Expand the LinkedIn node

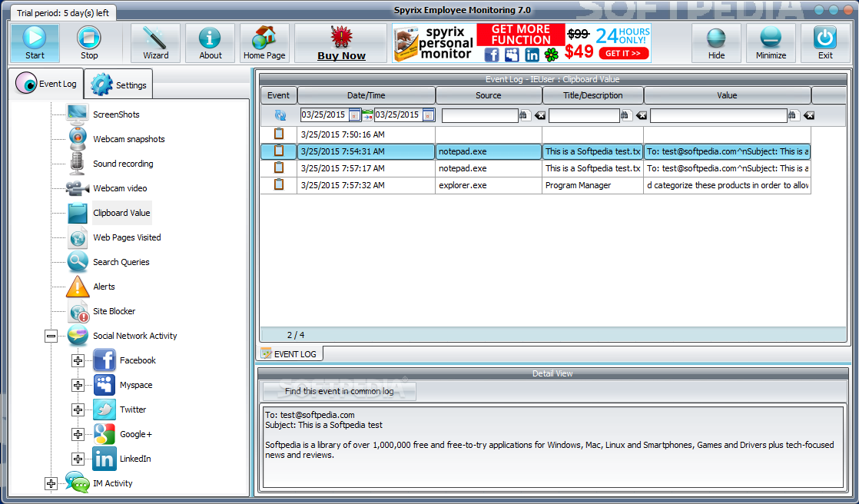point(78,459)
